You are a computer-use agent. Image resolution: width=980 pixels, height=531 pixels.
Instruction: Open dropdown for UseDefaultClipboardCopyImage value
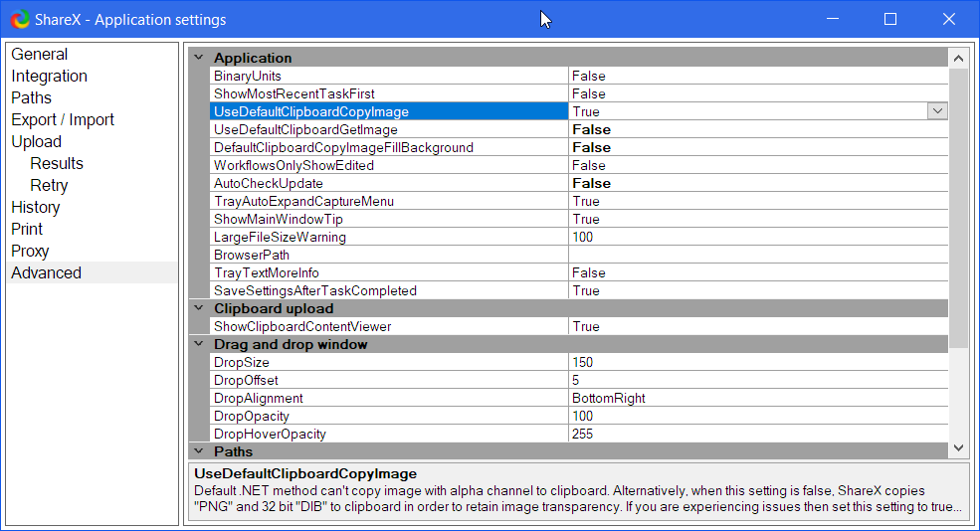[937, 111]
